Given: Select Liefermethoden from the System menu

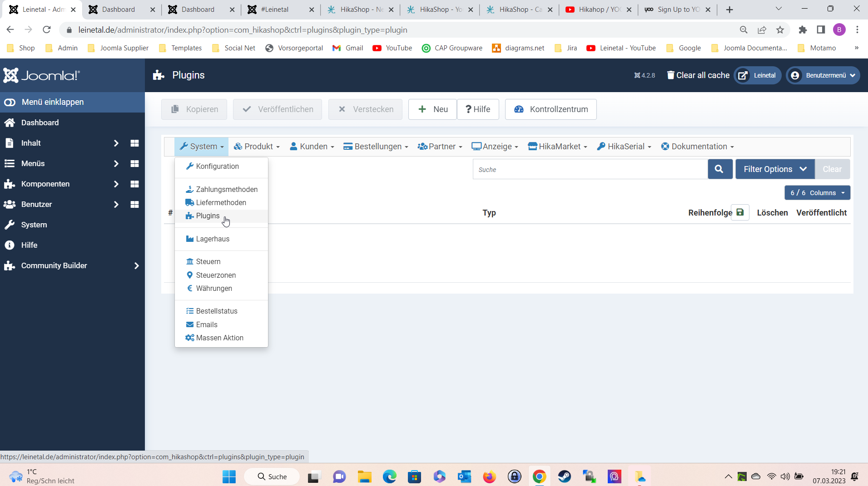Looking at the screenshot, I should tap(221, 202).
